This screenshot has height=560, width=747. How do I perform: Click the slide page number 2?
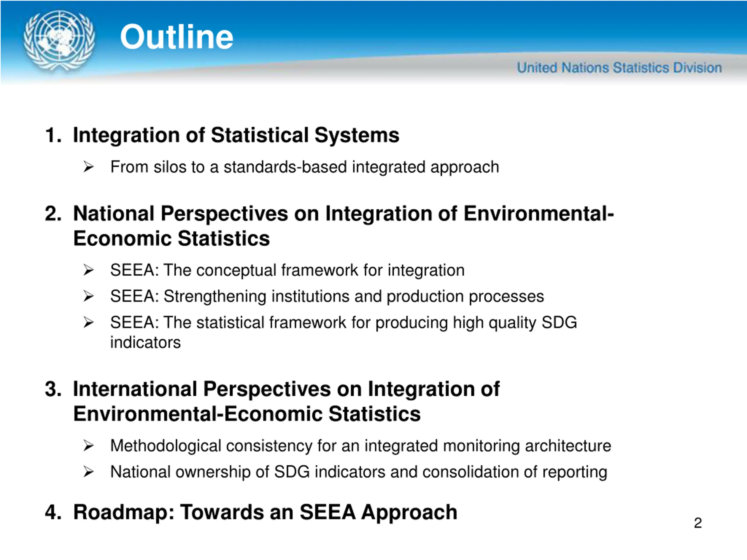coord(698,523)
